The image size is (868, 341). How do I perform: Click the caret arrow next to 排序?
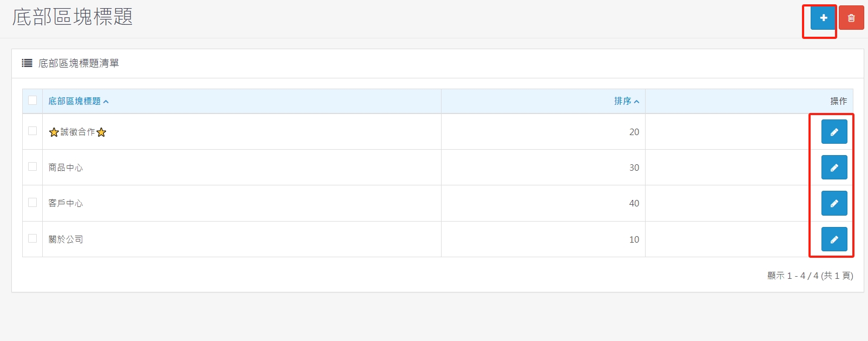637,102
